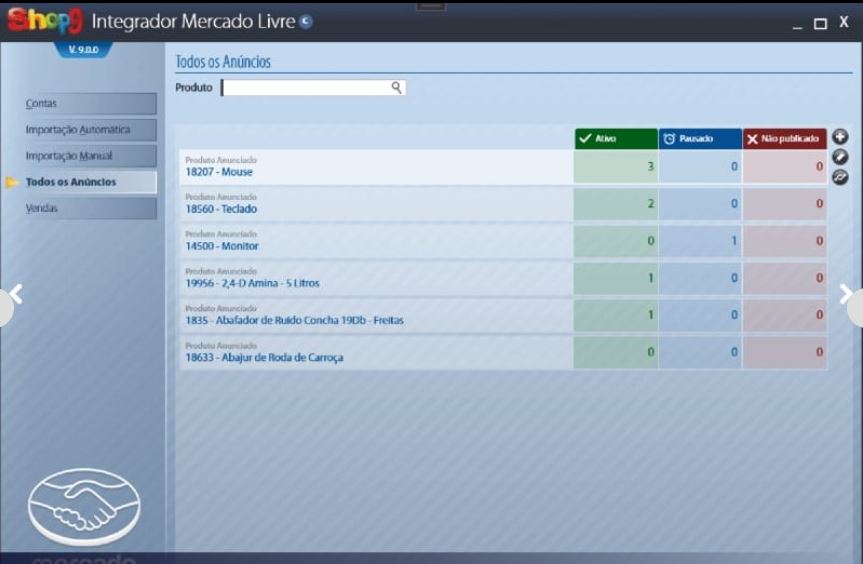This screenshot has height=564, width=863.
Task: Click the Todos os Anúncios page heading
Action: click(x=223, y=62)
